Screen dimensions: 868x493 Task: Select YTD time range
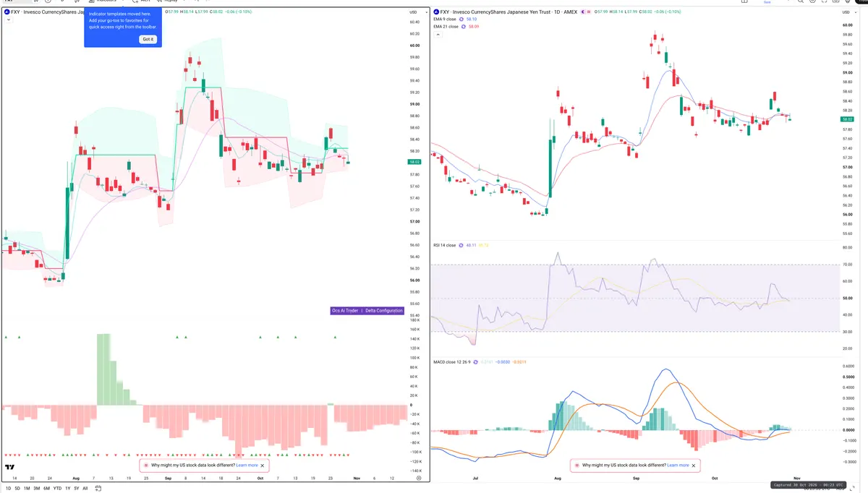click(57, 489)
